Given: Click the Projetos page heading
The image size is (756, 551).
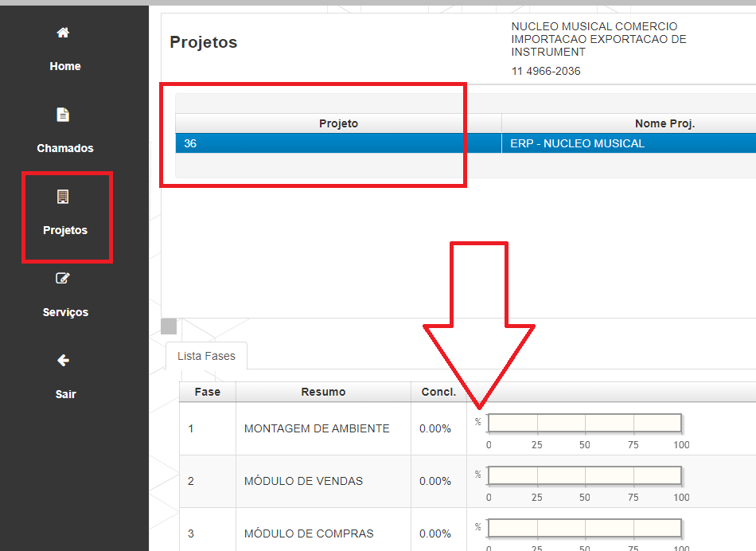Looking at the screenshot, I should point(204,42).
